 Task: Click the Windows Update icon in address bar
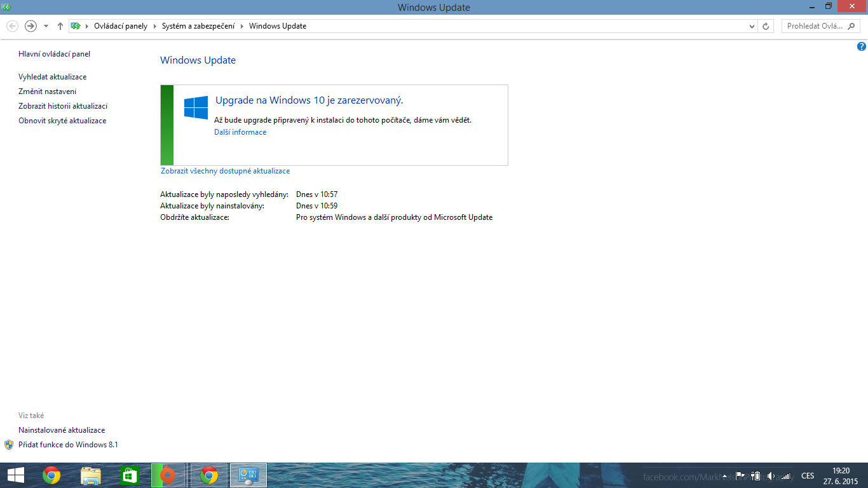tap(76, 26)
